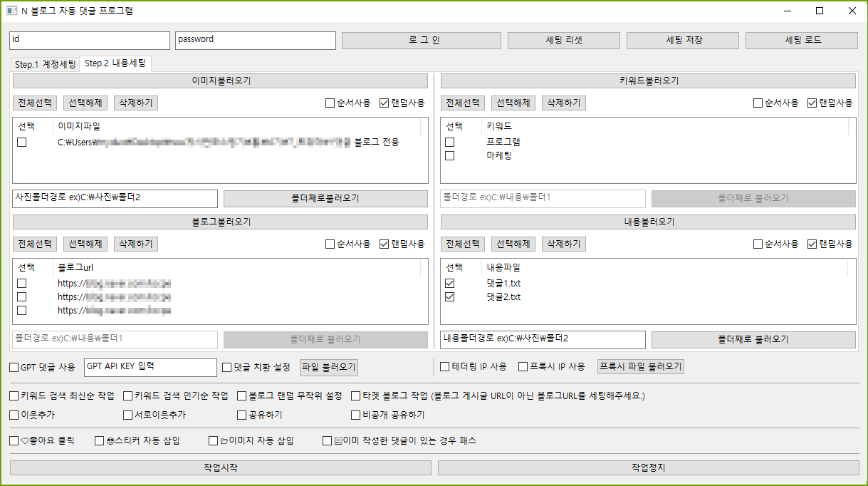Toggle 랜덤사용 for content files
The width and height of the screenshot is (868, 486).
[812, 244]
